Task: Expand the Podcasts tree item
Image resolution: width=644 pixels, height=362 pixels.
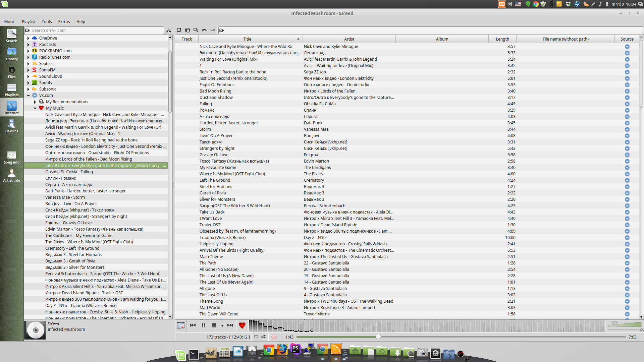Action: [x=28, y=45]
